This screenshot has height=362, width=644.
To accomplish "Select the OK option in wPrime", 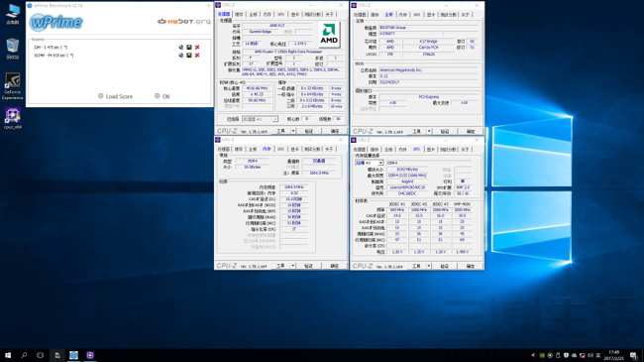I will [x=162, y=96].
